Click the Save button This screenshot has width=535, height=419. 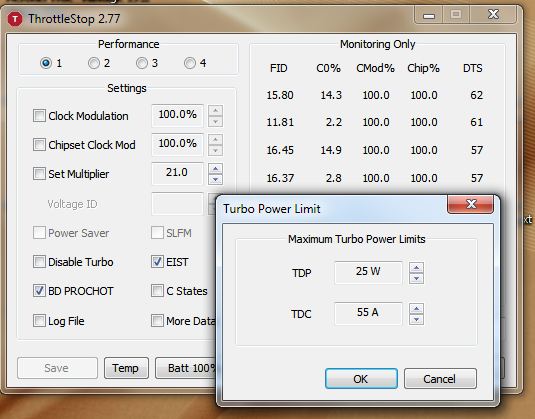tap(57, 368)
